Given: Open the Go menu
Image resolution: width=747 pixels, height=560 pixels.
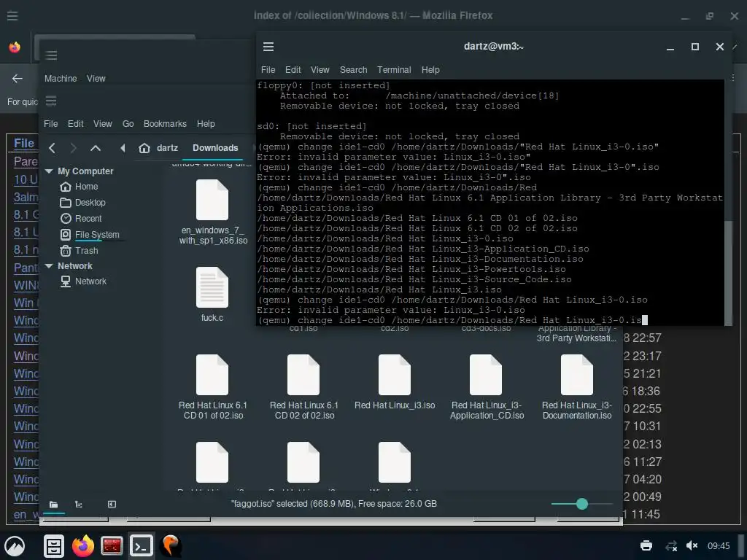Looking at the screenshot, I should 128,124.
